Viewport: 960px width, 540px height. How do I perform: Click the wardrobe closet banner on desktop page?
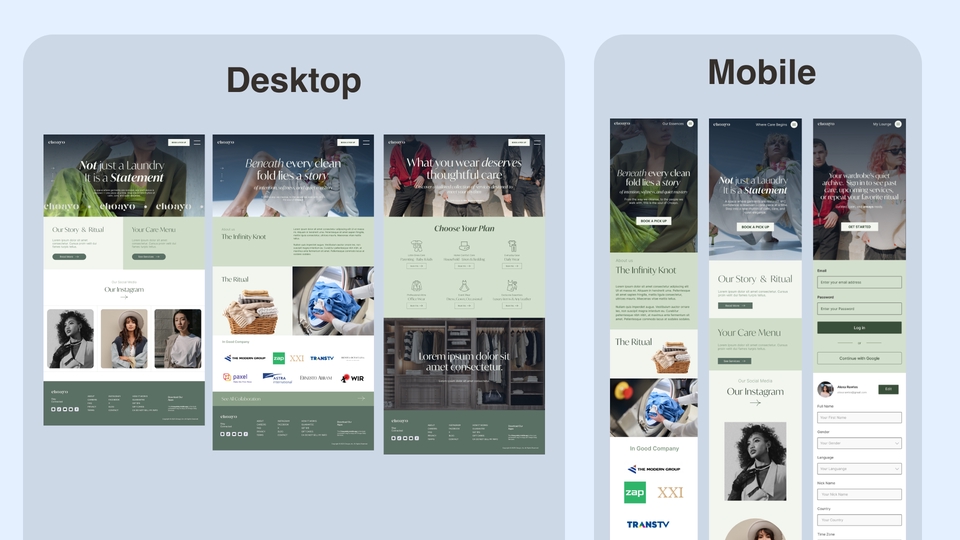click(464, 364)
